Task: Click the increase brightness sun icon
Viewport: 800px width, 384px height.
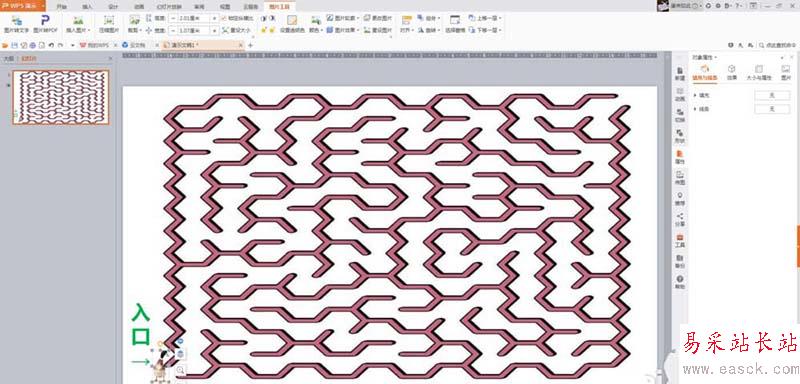Action: pyautogui.click(x=264, y=30)
